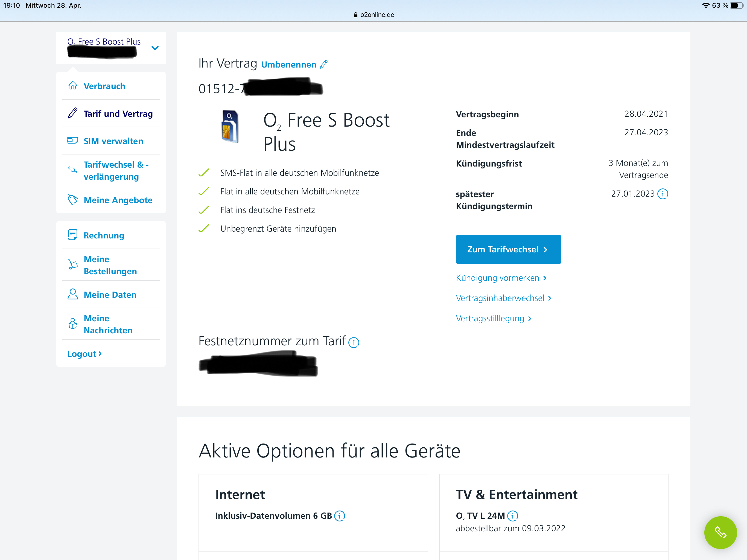Click the date 27.04.2023
The image size is (747, 560).
coord(646,132)
